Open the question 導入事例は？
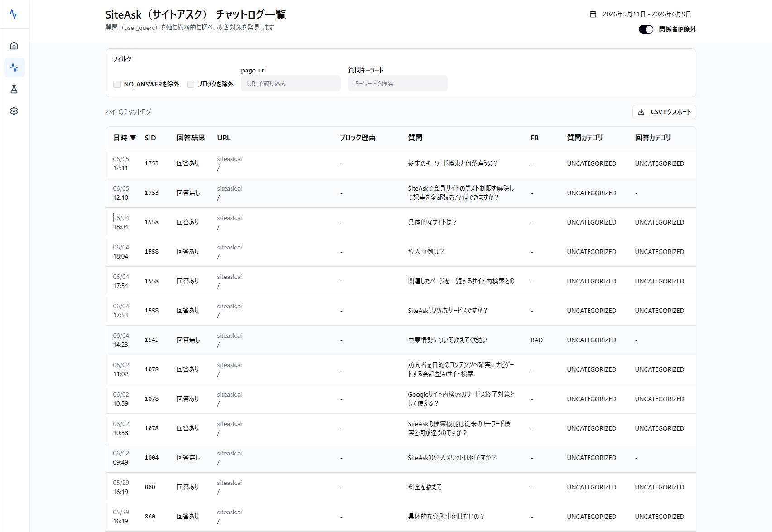 pos(426,252)
